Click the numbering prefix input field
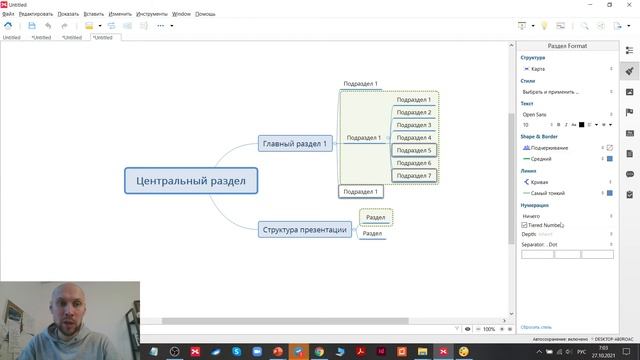This screenshot has height=360, width=640. (538, 255)
